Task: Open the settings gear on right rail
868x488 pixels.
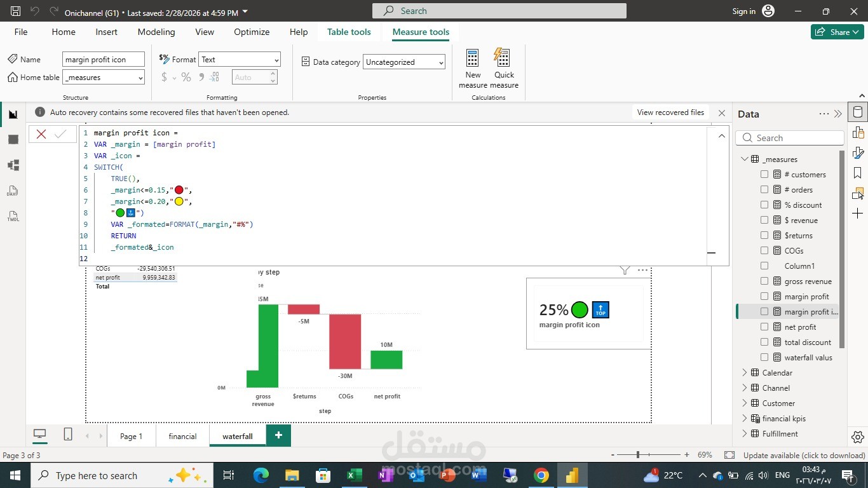Action: tap(857, 437)
